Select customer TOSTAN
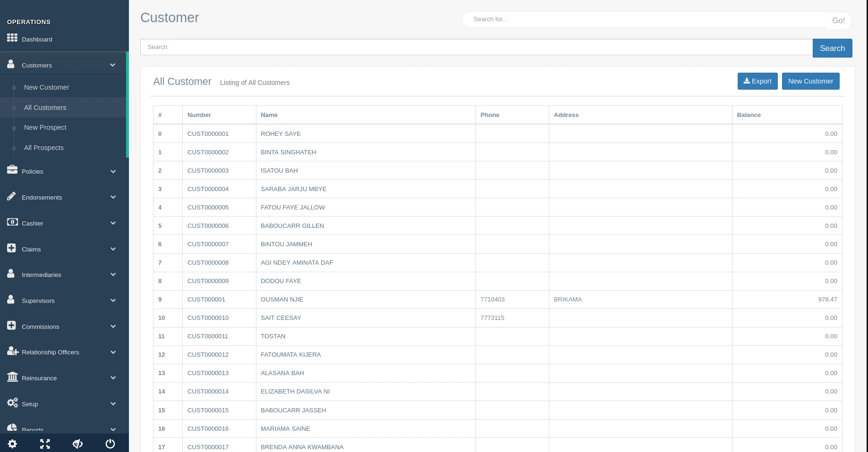Screen dimensions: 868x452 pyautogui.click(x=273, y=336)
